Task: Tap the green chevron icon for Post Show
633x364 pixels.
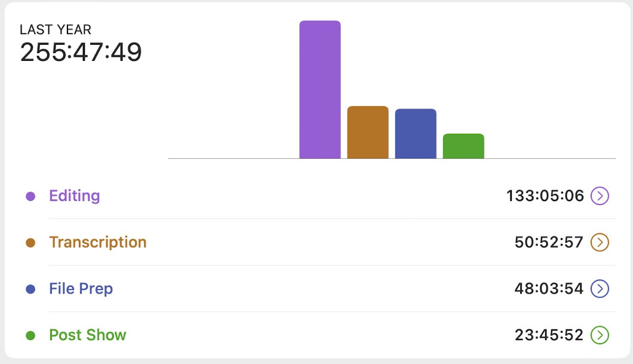Action: click(x=600, y=335)
